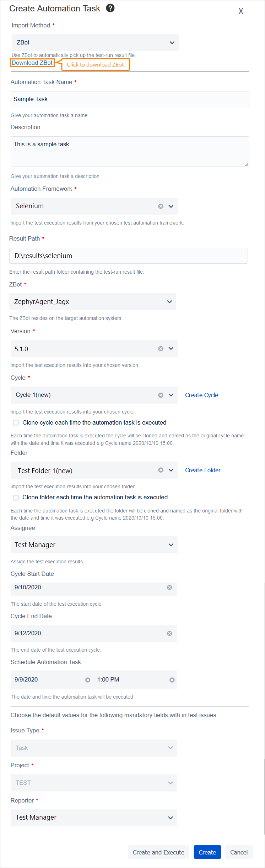The image size is (265, 868).
Task: Edit the Result Path input field
Action: (129, 256)
